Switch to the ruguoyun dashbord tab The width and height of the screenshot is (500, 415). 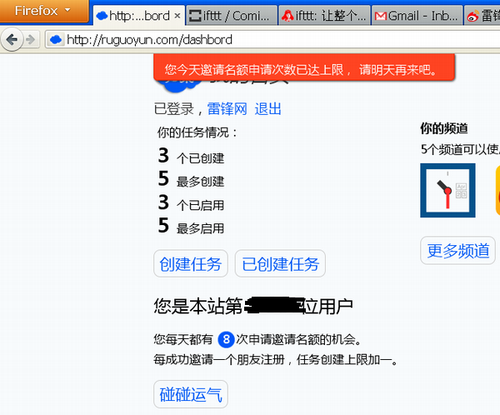tap(139, 15)
